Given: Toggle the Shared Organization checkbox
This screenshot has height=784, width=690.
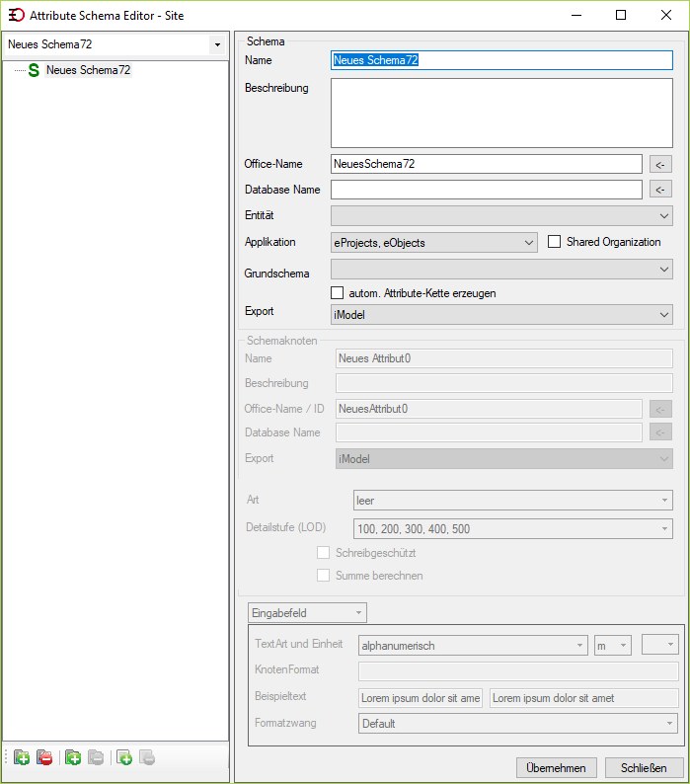Looking at the screenshot, I should point(554,242).
